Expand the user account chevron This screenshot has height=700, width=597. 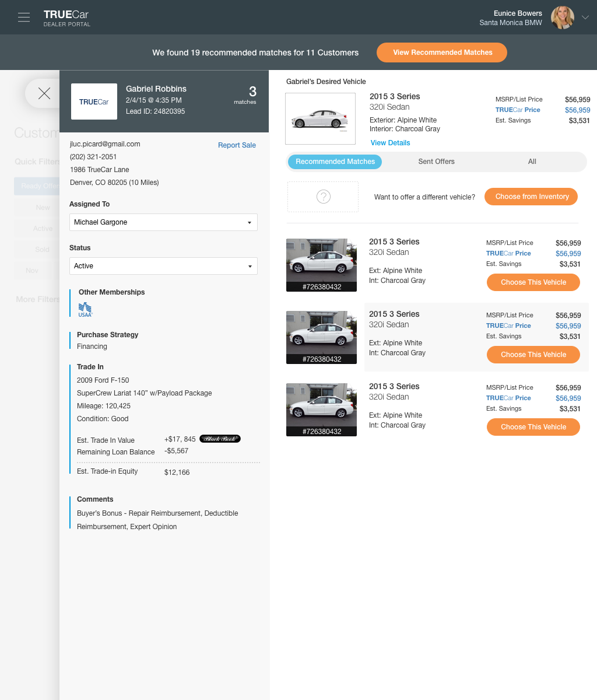point(585,17)
